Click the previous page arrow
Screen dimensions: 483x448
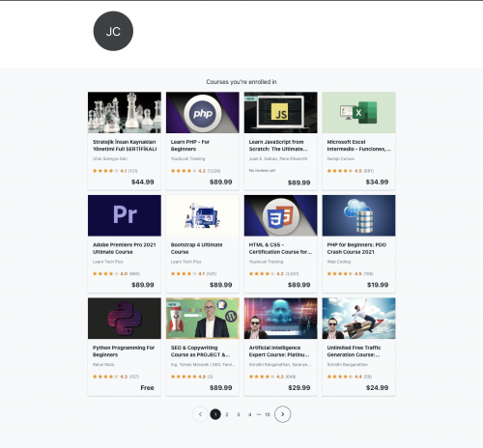[x=200, y=414]
